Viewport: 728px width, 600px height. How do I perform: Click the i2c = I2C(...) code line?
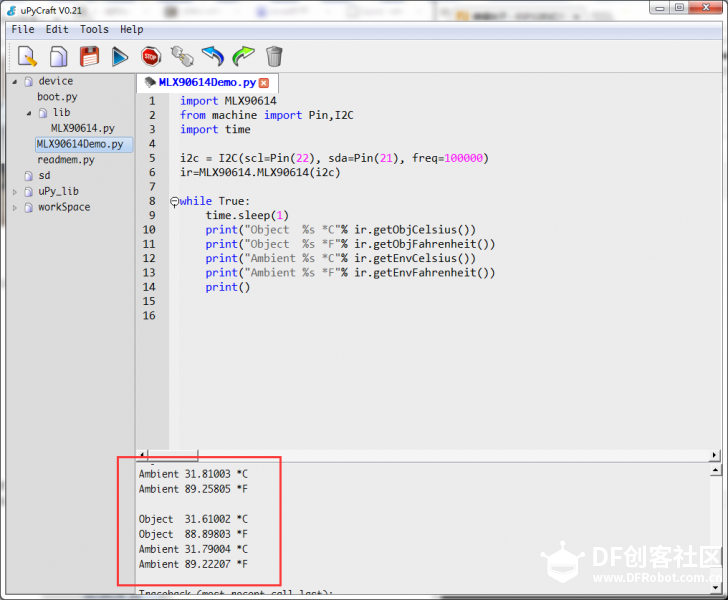(x=334, y=158)
